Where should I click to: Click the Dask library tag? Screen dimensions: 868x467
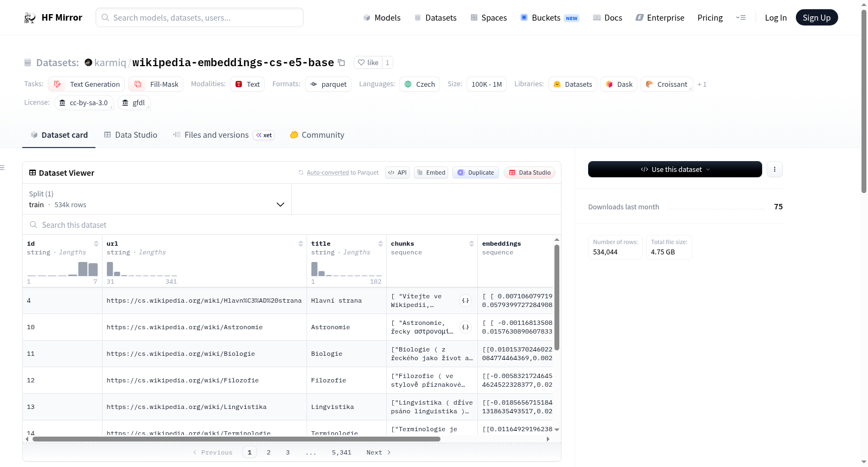click(619, 84)
